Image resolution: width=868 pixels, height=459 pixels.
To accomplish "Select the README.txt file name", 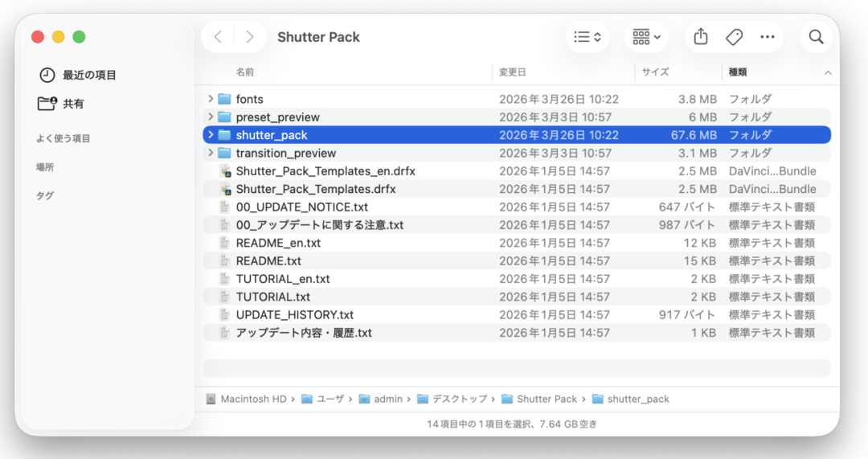I will click(268, 260).
